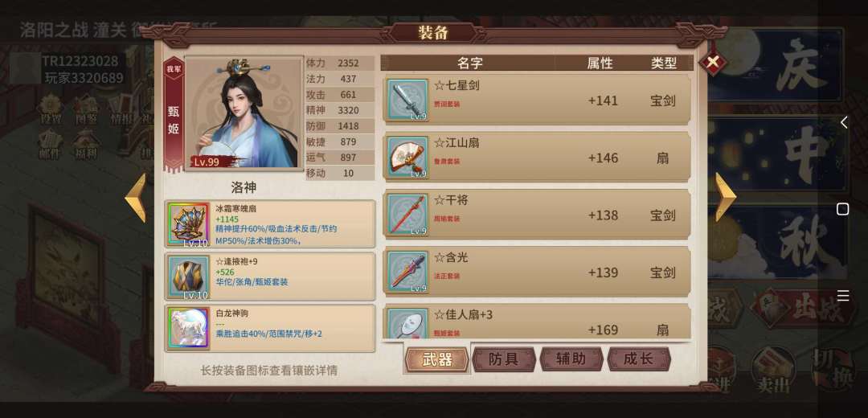Tap Android back chevron on right edge
This screenshot has width=868, height=418.
[x=843, y=122]
